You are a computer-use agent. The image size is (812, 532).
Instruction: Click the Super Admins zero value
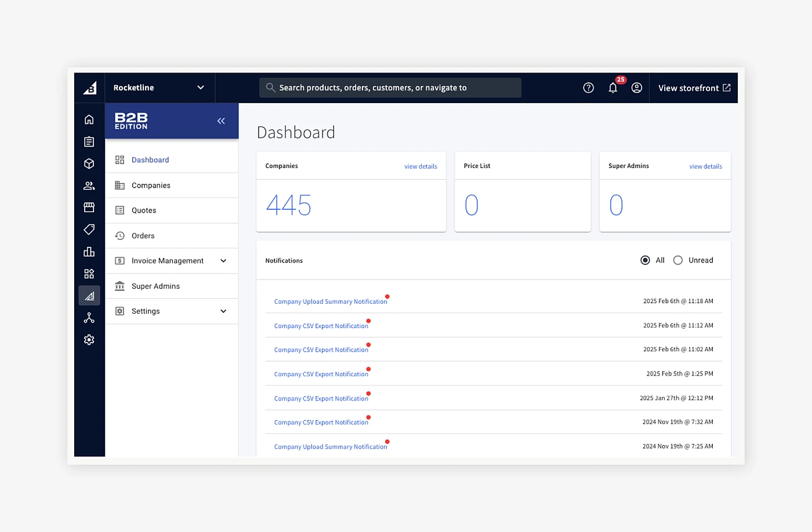point(616,205)
